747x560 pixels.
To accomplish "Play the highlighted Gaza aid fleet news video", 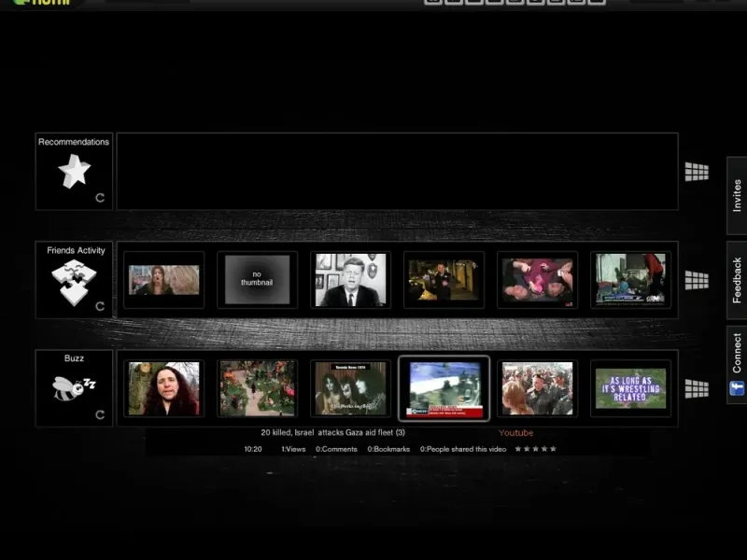I will 444,388.
